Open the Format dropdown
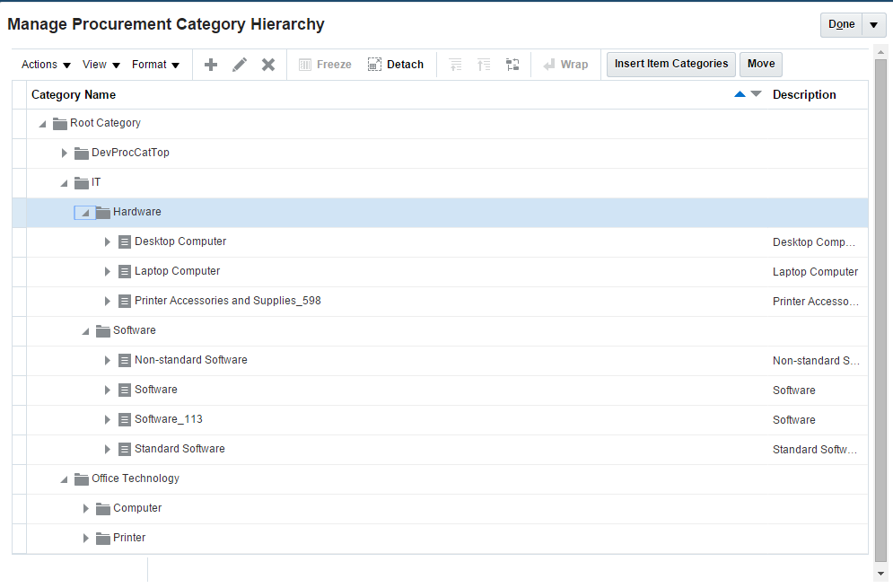Image resolution: width=893 pixels, height=588 pixels. tap(156, 64)
